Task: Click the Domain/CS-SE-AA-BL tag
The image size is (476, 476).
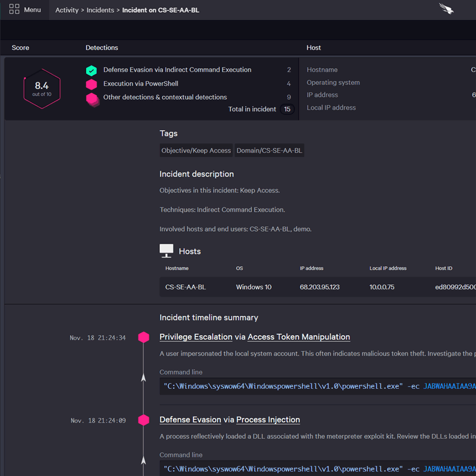Action: pos(269,151)
